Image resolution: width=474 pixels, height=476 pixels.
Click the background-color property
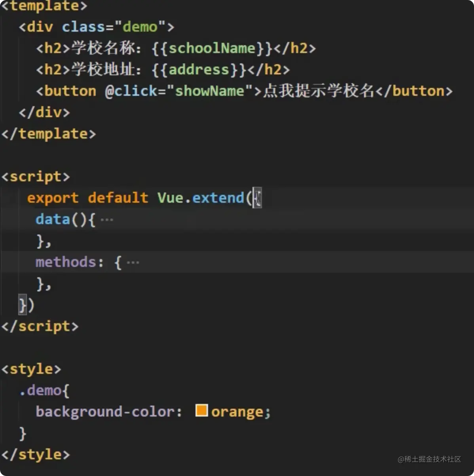tap(105, 412)
